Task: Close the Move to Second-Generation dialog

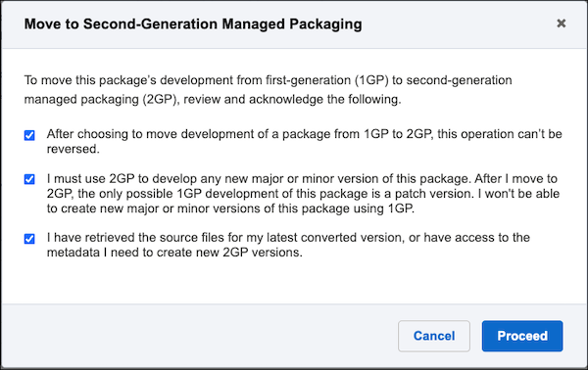Action: pos(561,23)
